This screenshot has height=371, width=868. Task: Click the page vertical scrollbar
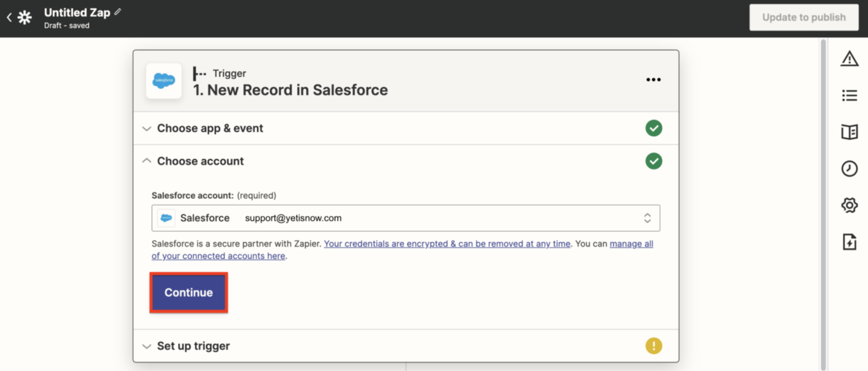click(x=823, y=204)
